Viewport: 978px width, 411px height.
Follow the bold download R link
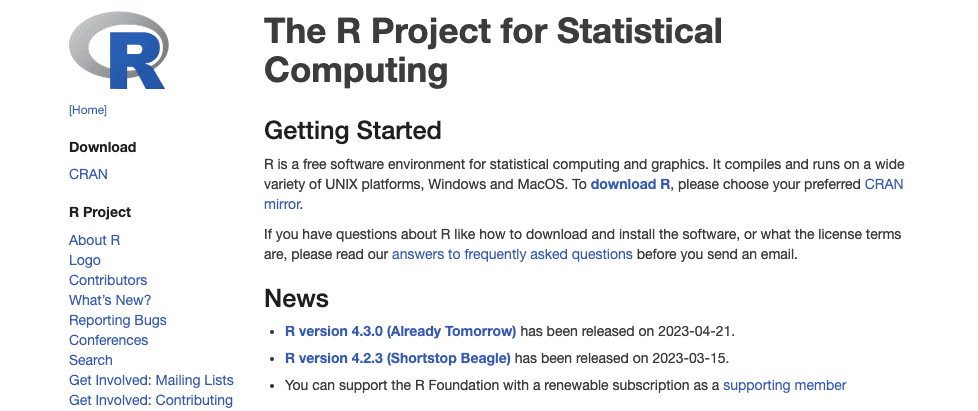point(631,185)
